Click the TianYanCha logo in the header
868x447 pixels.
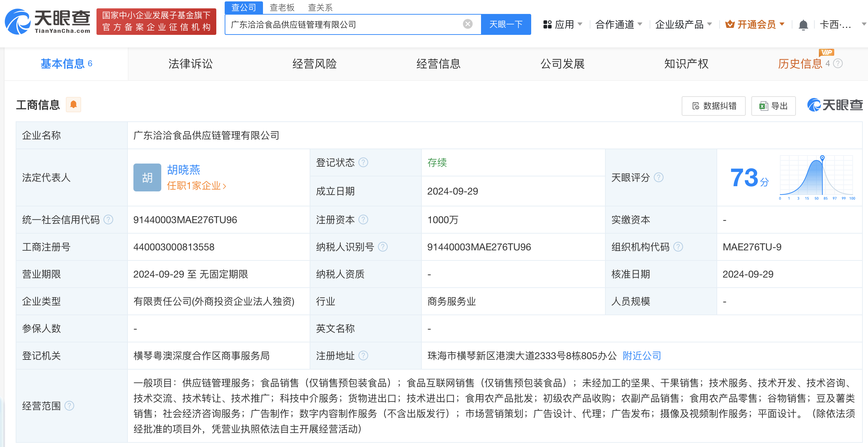point(48,22)
